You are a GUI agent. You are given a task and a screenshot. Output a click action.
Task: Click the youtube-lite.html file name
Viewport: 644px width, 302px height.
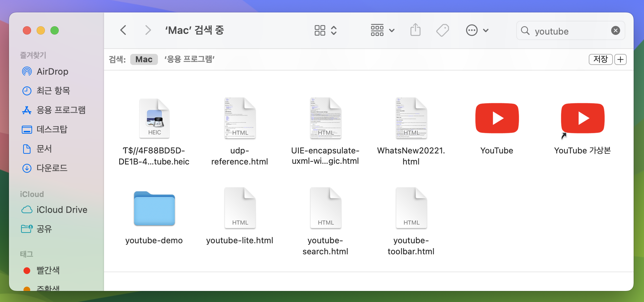point(240,240)
